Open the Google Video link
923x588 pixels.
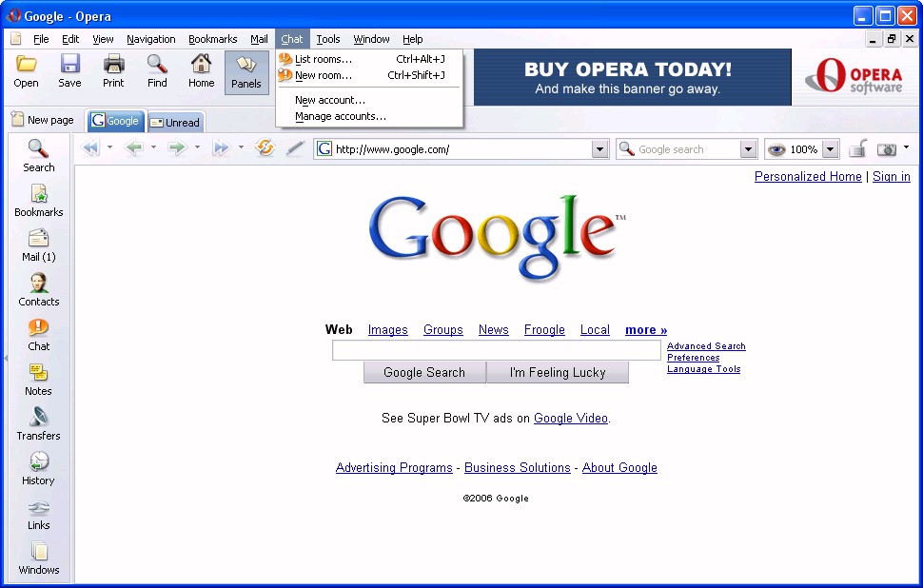tap(571, 418)
